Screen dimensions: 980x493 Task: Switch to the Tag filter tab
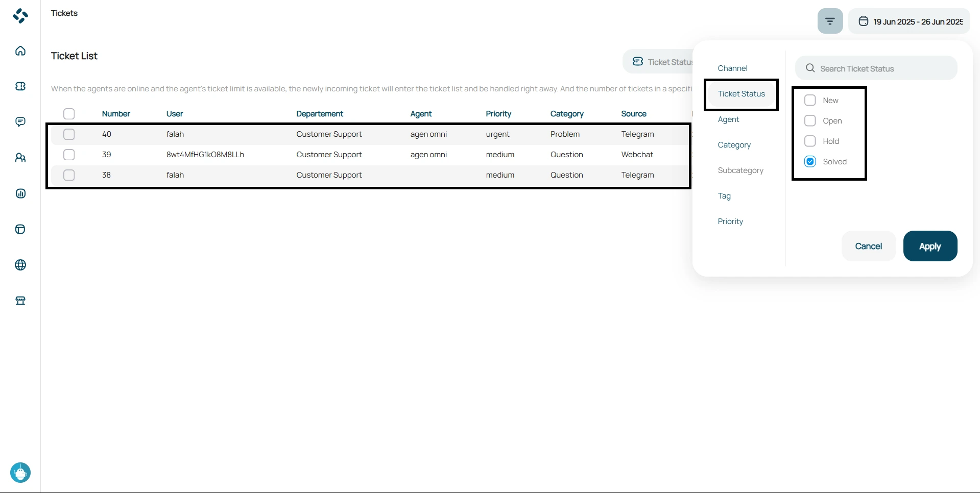tap(724, 196)
